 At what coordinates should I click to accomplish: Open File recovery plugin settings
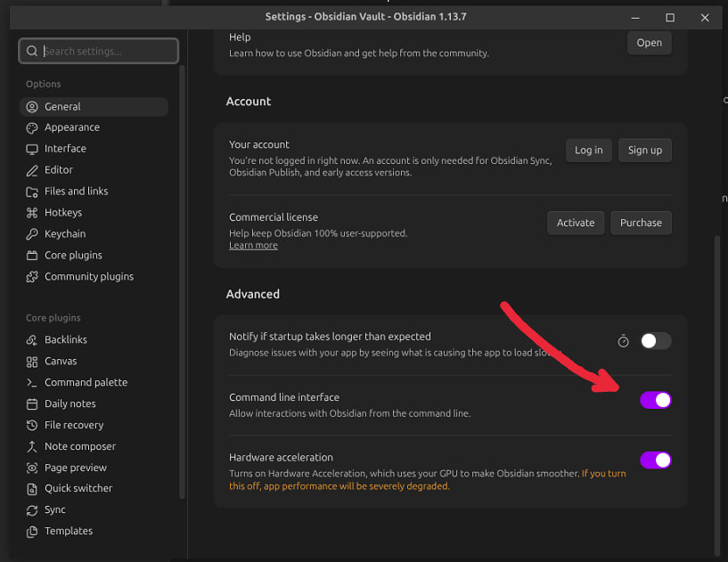click(94, 426)
